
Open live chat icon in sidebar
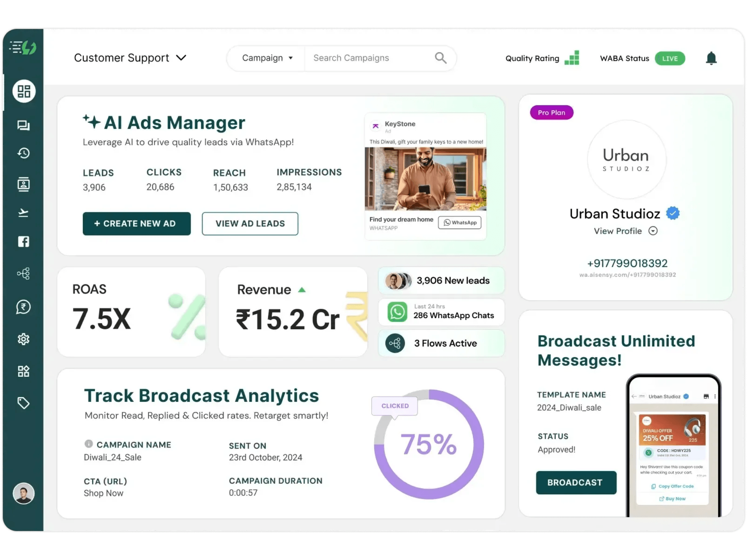coord(24,125)
